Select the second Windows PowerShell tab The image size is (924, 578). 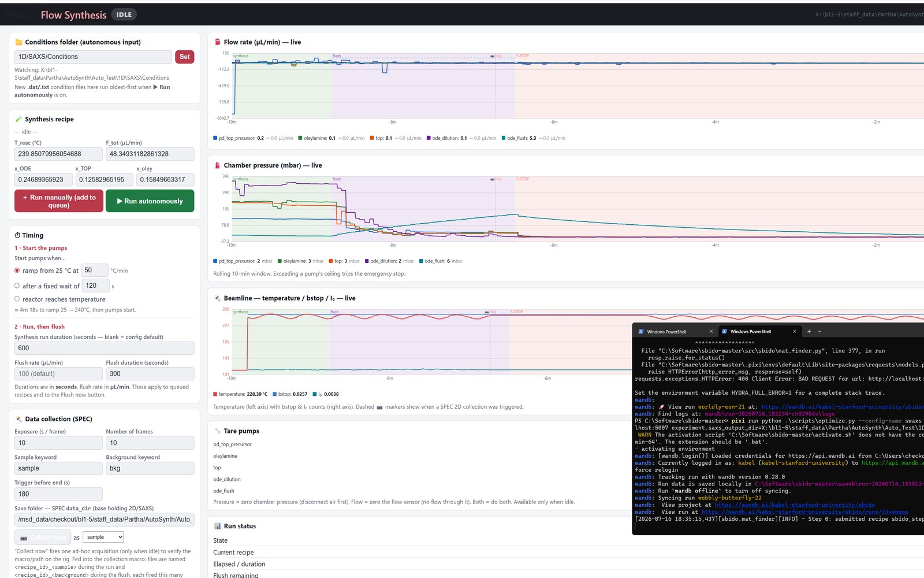coord(759,332)
